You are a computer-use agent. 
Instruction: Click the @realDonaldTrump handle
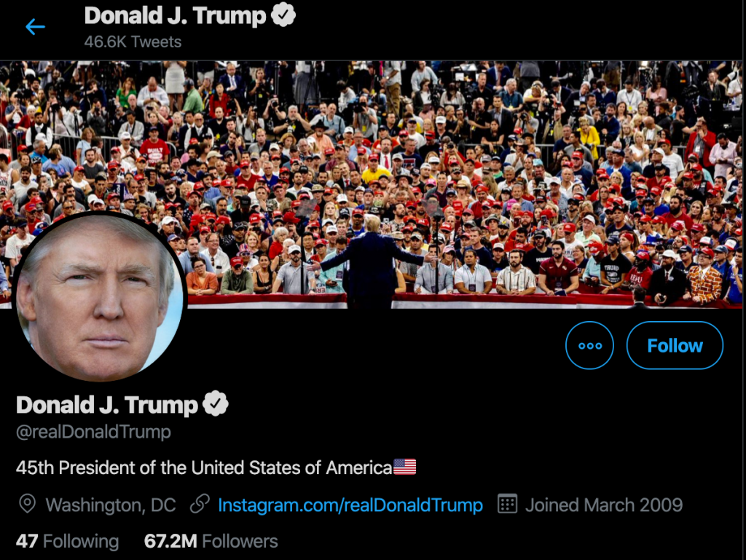pyautogui.click(x=93, y=432)
